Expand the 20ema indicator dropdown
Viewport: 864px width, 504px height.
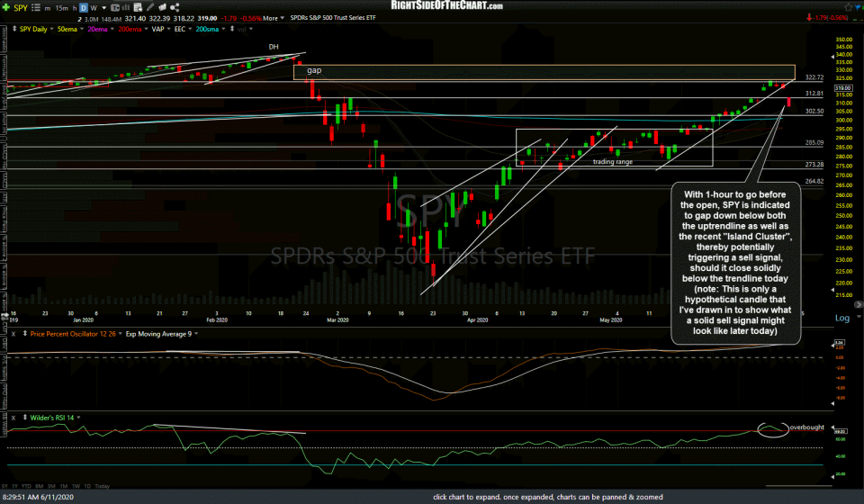pos(112,29)
